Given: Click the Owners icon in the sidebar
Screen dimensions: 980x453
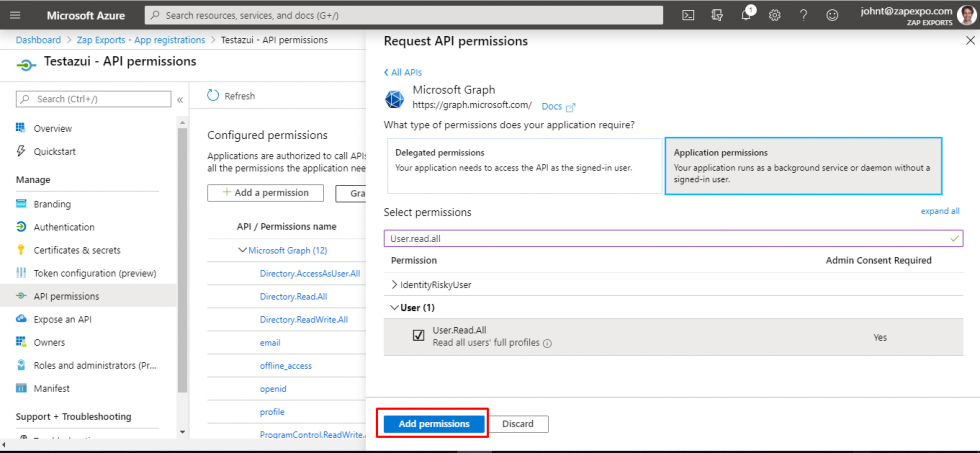Looking at the screenshot, I should point(21,342).
